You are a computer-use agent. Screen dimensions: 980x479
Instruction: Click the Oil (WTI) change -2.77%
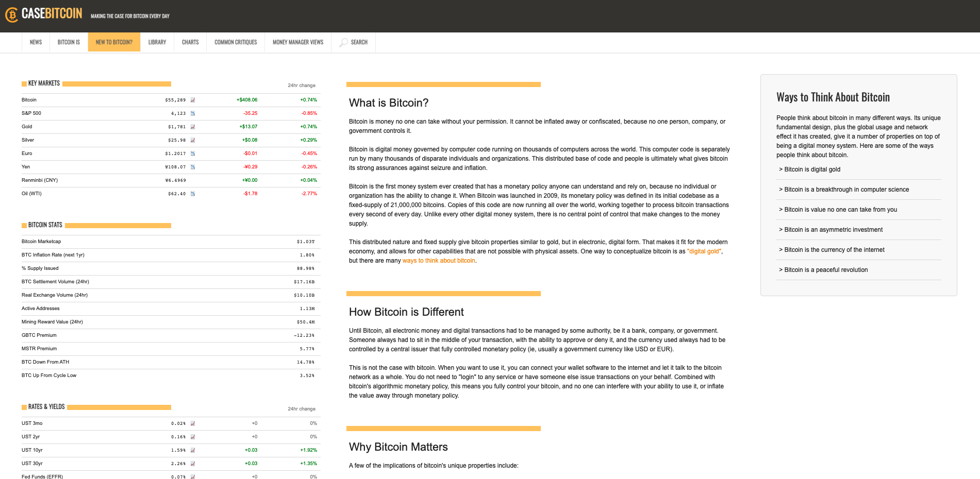point(309,194)
